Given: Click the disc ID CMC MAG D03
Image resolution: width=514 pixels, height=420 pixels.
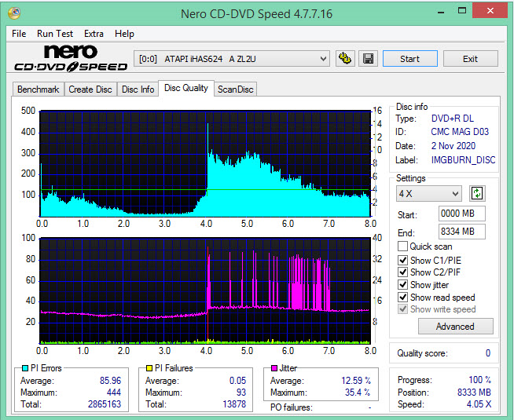Looking at the screenshot, I should (460, 132).
